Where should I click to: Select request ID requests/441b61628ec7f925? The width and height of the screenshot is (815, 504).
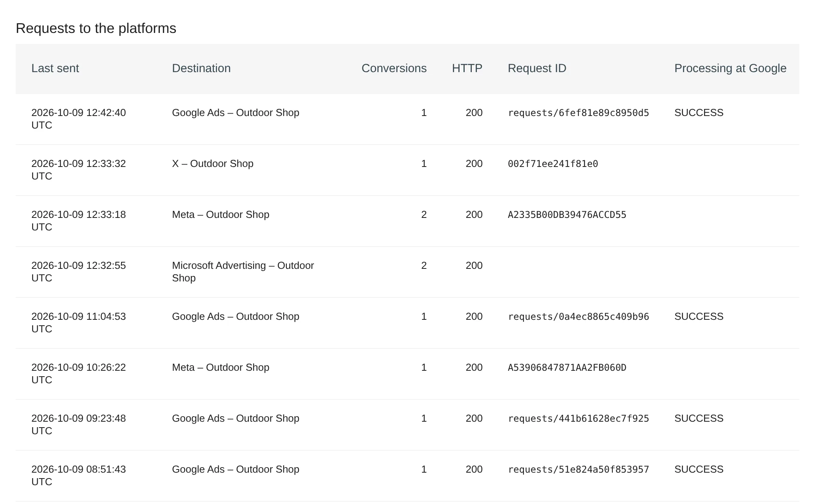coord(578,419)
